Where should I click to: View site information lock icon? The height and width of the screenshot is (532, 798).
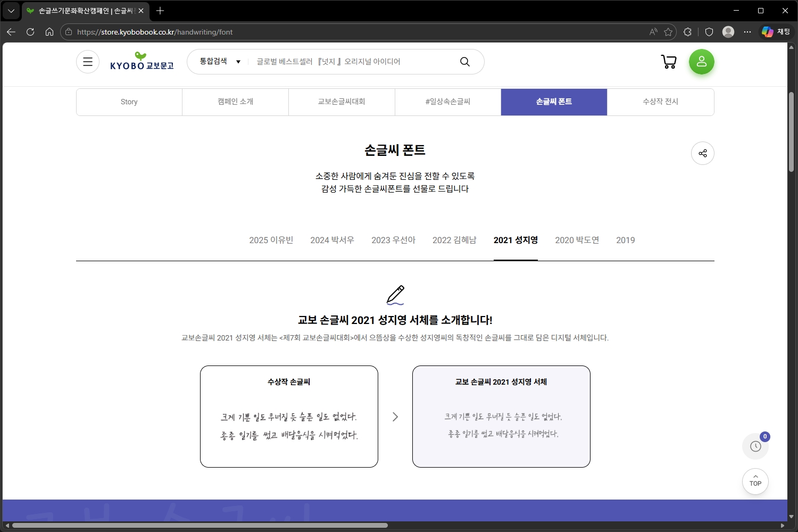tap(69, 32)
